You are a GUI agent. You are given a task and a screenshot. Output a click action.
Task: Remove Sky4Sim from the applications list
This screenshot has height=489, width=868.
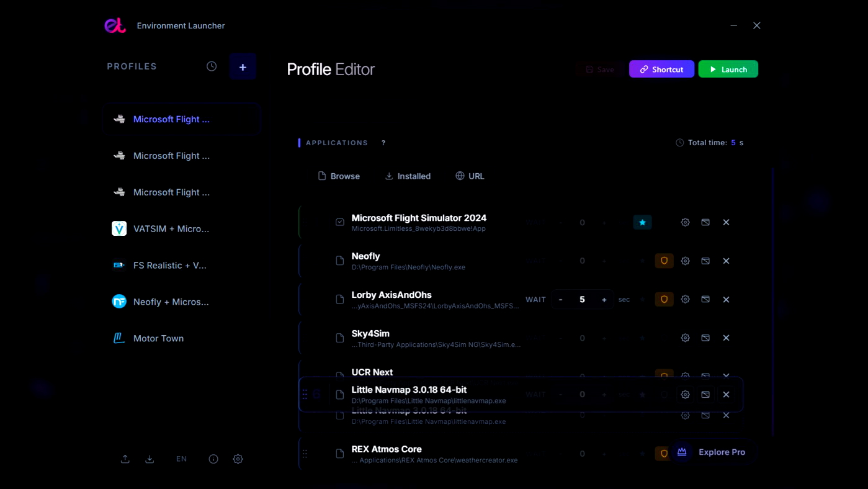pos(726,338)
